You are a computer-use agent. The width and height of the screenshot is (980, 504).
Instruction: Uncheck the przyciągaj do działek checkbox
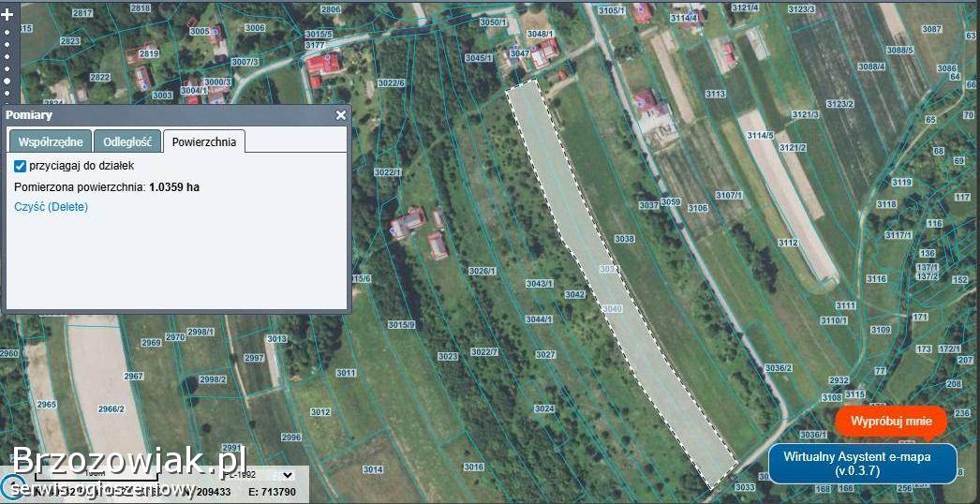tap(21, 166)
